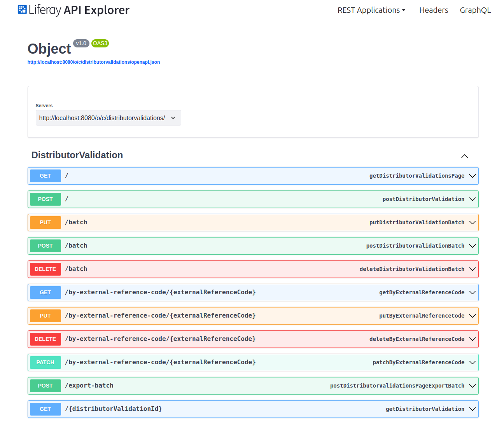Expand deleteDistributorValidationBatch chevron arrow
Image resolution: width=504 pixels, height=421 pixels.
[x=472, y=269]
